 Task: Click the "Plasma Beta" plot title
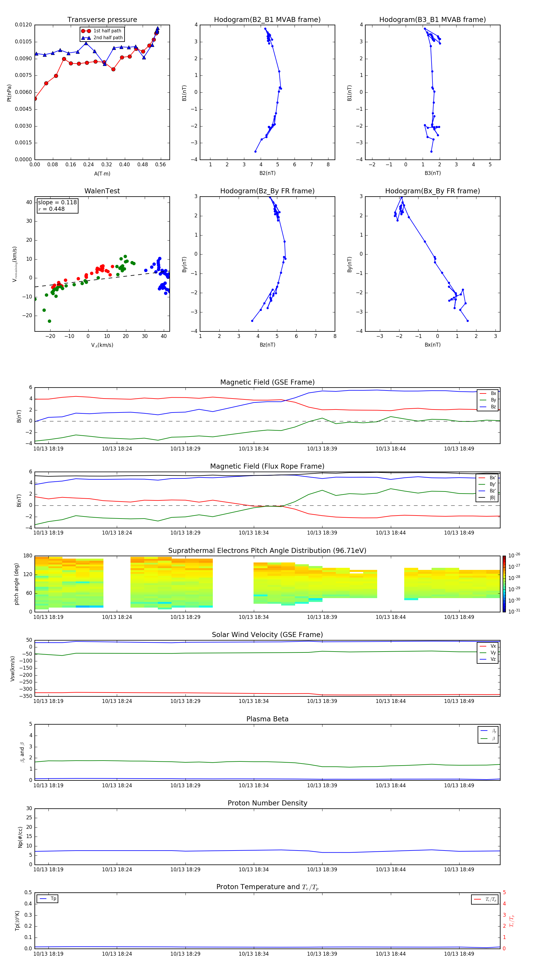[x=267, y=719]
